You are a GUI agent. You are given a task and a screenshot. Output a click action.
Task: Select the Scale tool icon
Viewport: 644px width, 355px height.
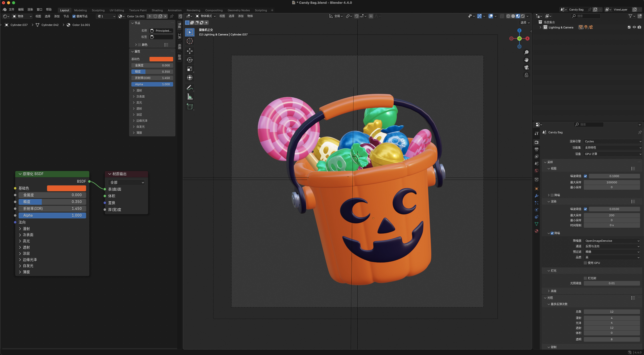tap(190, 69)
